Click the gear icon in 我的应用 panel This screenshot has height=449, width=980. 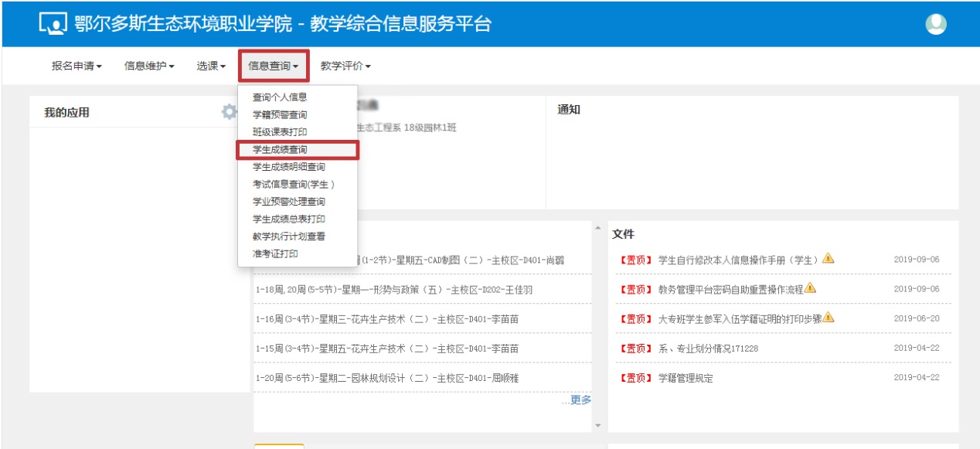pyautogui.click(x=230, y=112)
